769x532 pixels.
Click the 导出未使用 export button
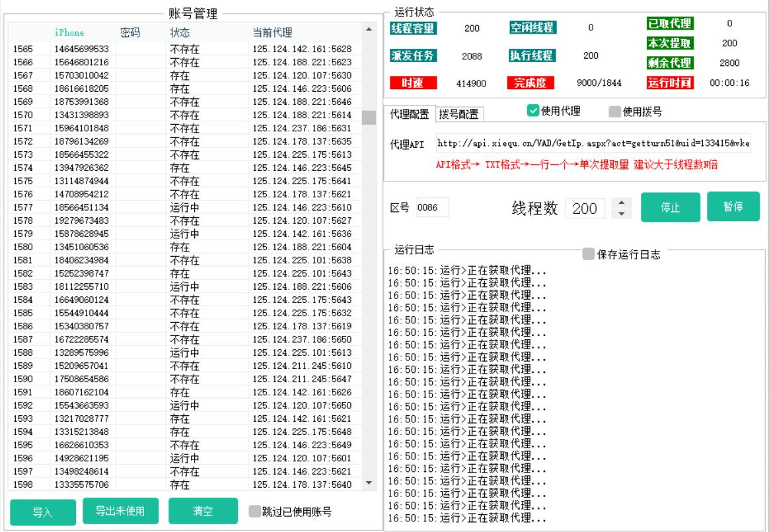point(120,511)
